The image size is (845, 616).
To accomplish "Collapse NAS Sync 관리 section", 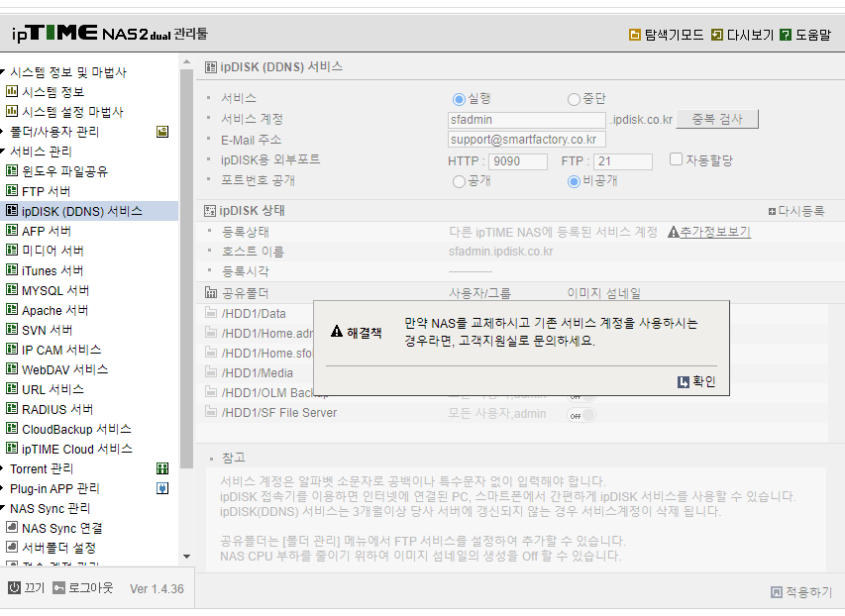I will point(2,508).
